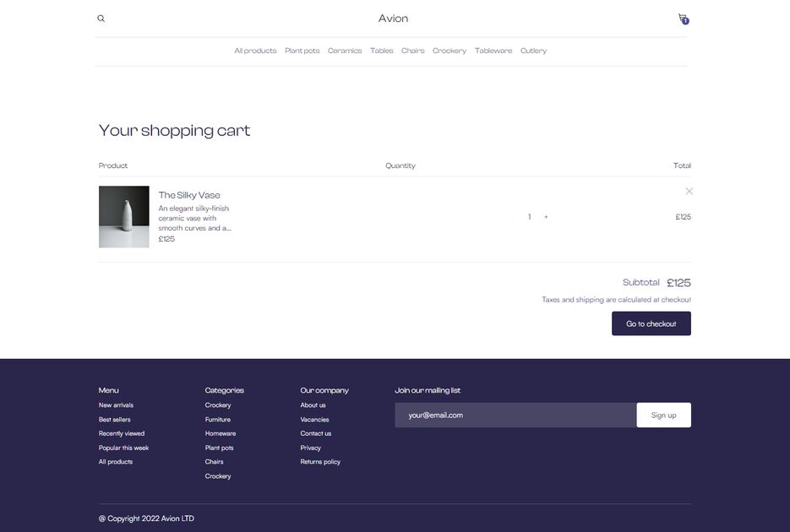
Task: Open the shopping cart icon with badge
Action: click(684, 19)
